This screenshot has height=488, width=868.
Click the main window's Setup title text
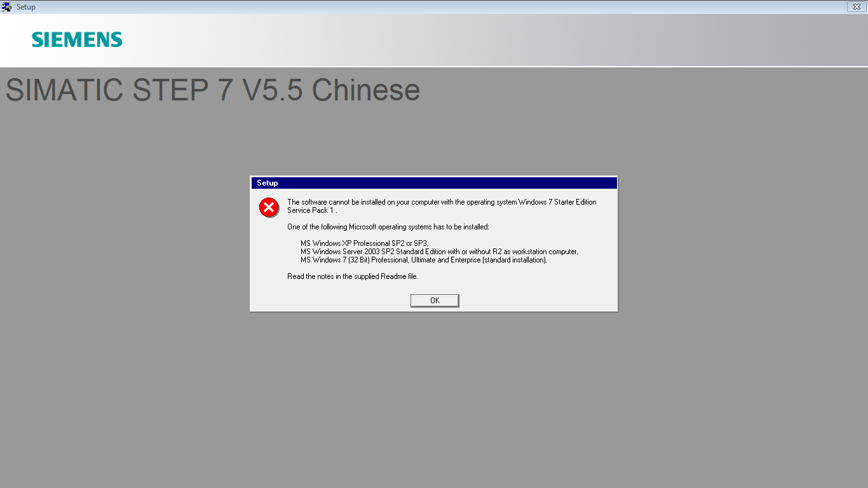tap(26, 7)
